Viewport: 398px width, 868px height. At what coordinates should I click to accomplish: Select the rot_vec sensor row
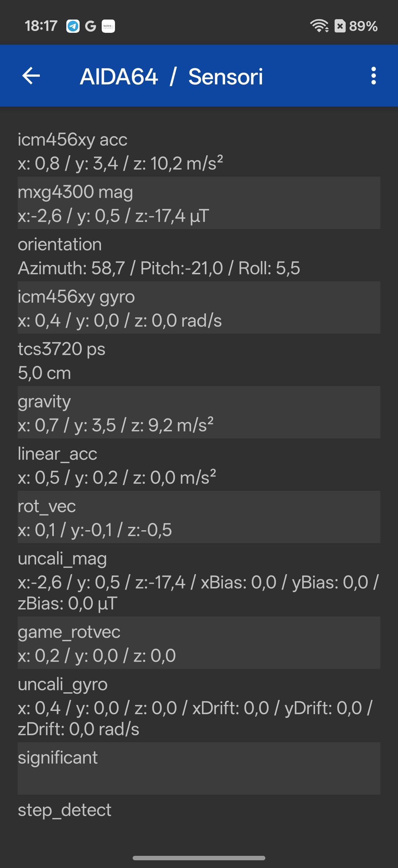(x=199, y=517)
